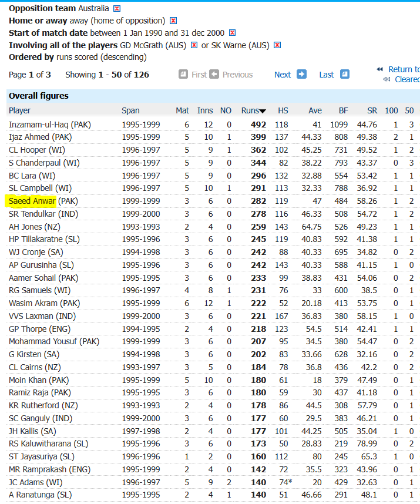
Task: Click the Last page icon
Action: 345,74
